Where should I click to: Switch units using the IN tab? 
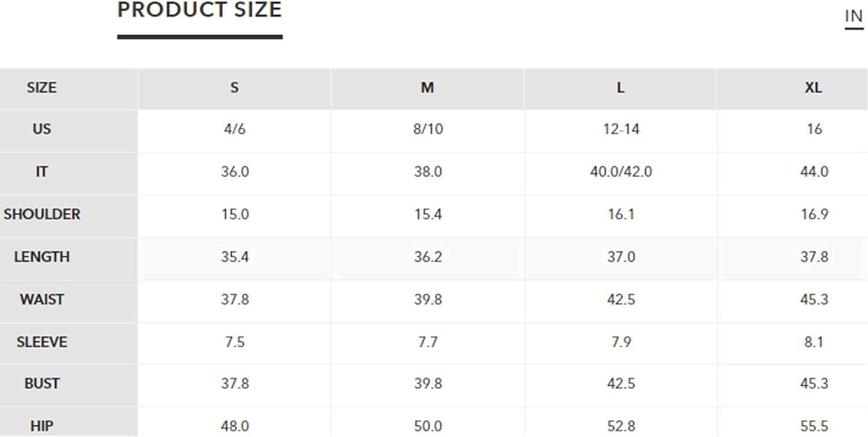pos(854,17)
